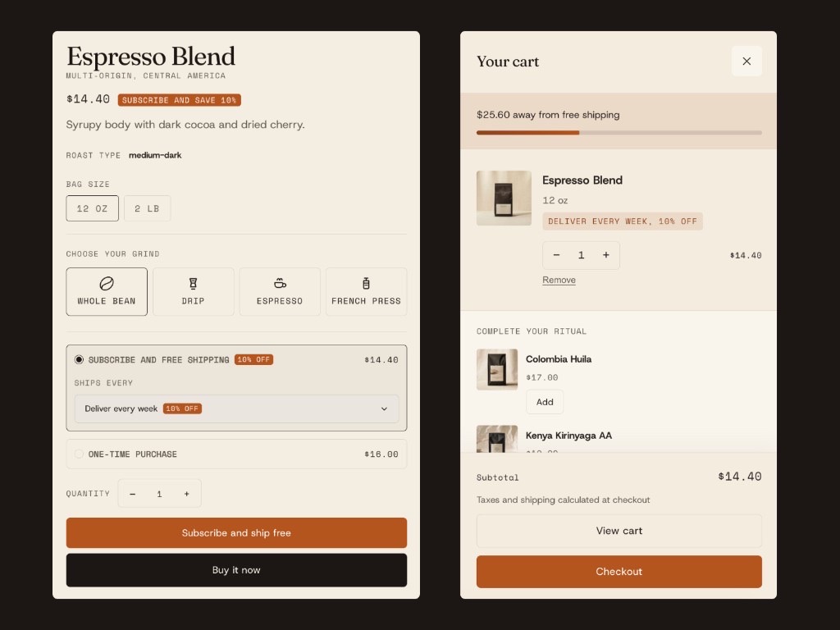
Task: Expand delivery frequency chevron arrow
Action: [x=384, y=409]
